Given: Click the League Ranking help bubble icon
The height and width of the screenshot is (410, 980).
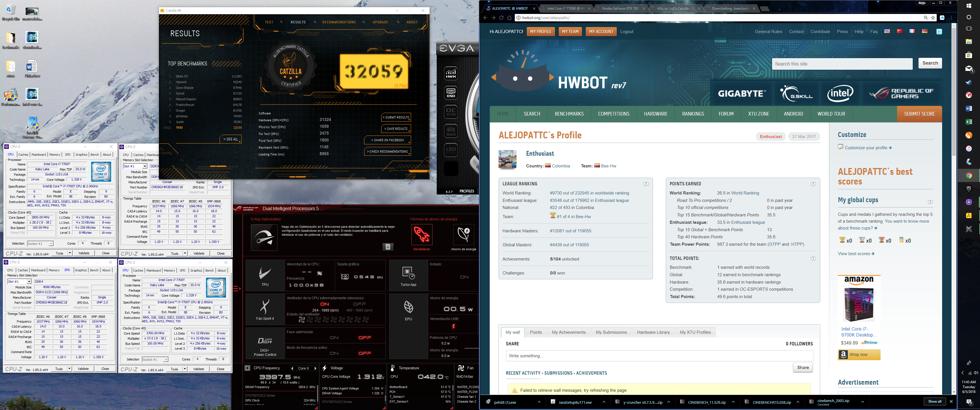Looking at the screenshot, I should coord(646,184).
